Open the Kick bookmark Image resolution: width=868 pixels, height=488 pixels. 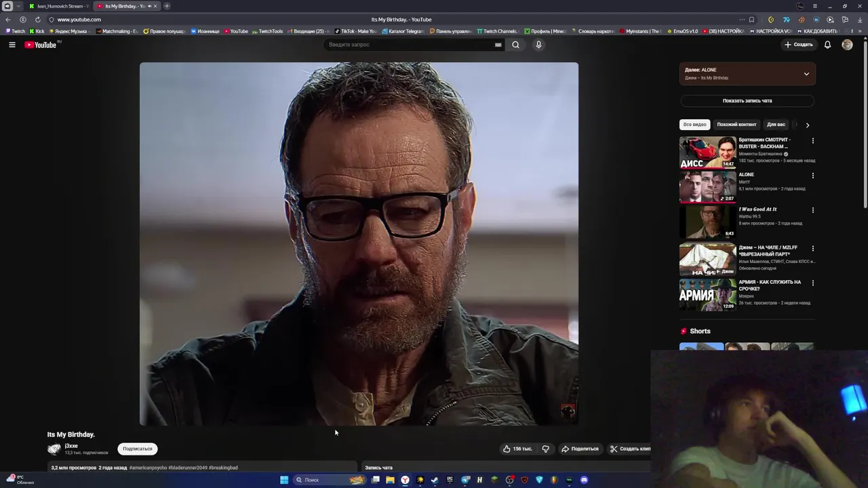click(37, 31)
